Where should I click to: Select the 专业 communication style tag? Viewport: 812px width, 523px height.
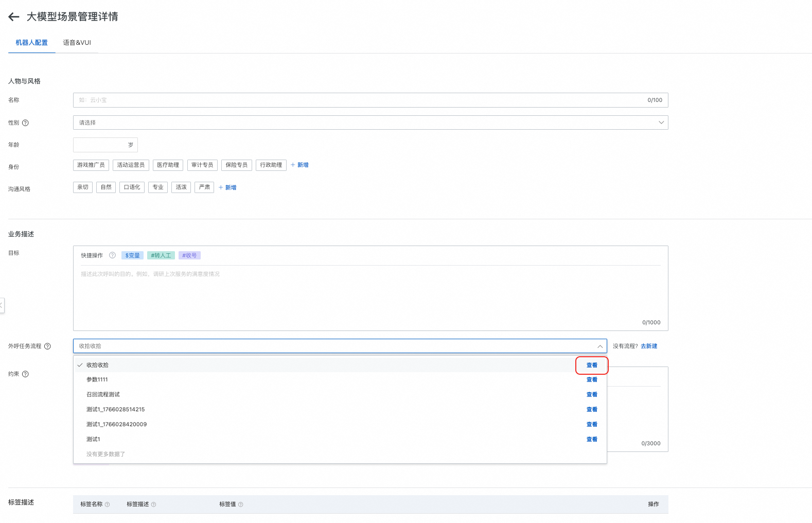click(x=158, y=187)
